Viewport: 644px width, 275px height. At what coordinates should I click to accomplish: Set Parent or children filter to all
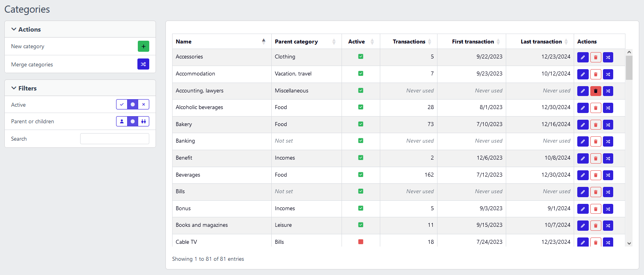pos(133,121)
